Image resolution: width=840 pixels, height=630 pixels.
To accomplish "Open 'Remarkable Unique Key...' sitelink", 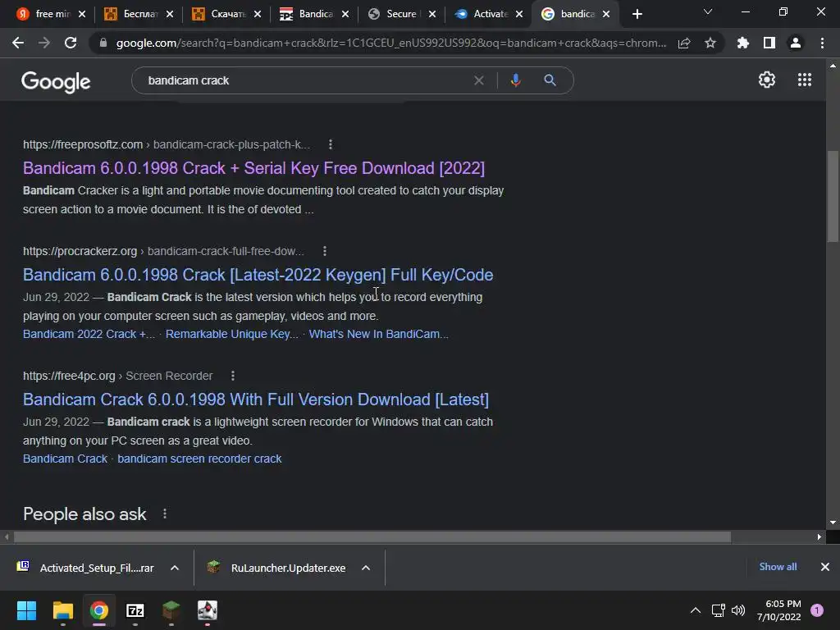I will click(x=232, y=335).
